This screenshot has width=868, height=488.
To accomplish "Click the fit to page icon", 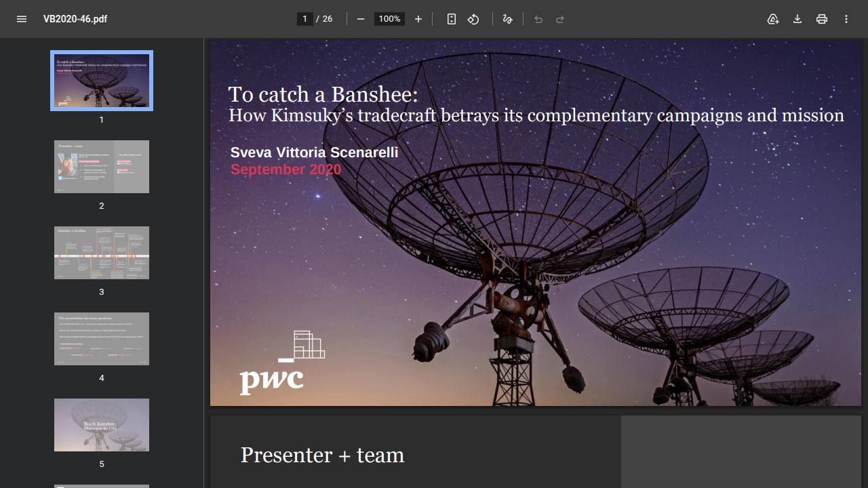I will [452, 19].
